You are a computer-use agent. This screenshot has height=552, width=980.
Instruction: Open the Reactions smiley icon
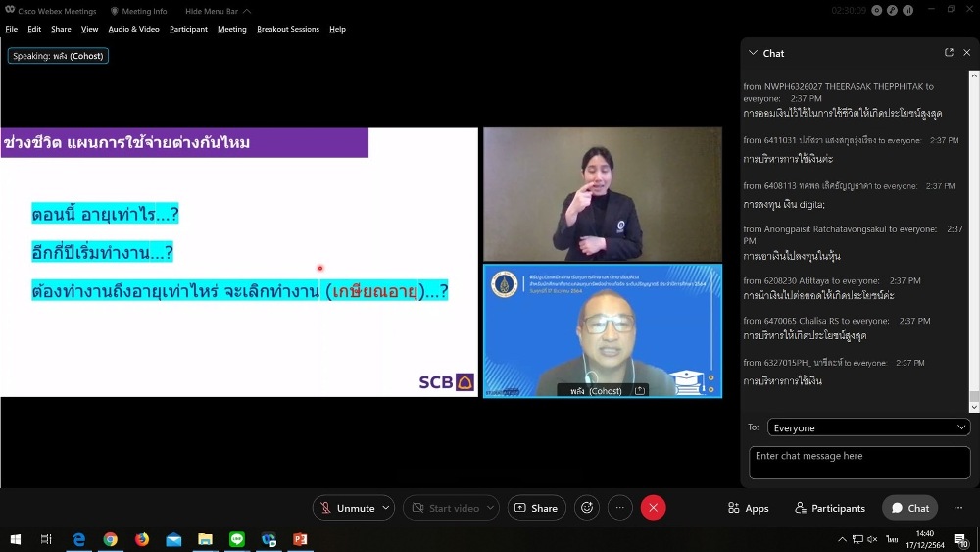coord(587,508)
